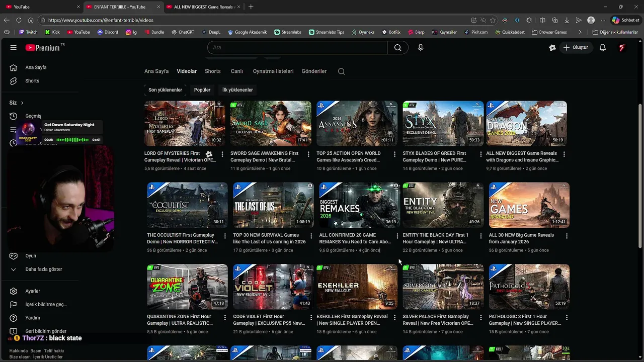Viewport: 644px width, 362px height.
Task: Open the YouTube hamburger guide menu
Action: coord(14,48)
